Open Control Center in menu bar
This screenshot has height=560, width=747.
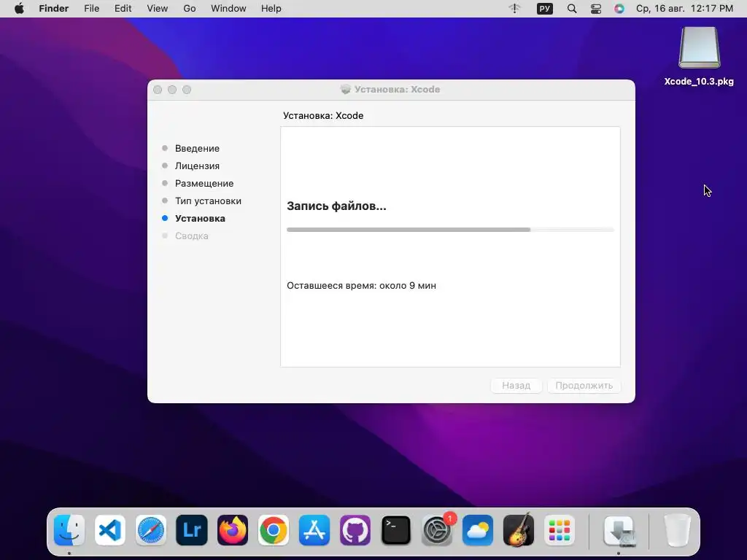click(x=595, y=9)
